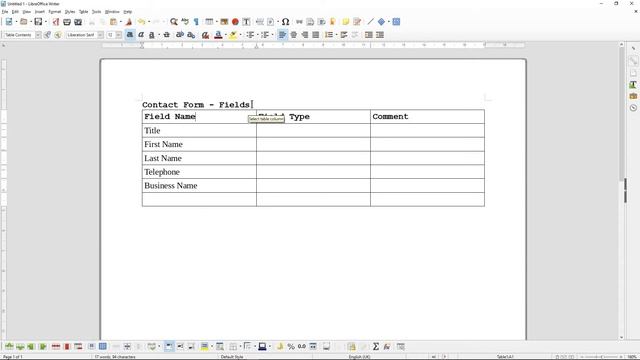Viewport: 640px width, 360px height.
Task: Click the 'Telephone' table cell
Action: [x=199, y=172]
